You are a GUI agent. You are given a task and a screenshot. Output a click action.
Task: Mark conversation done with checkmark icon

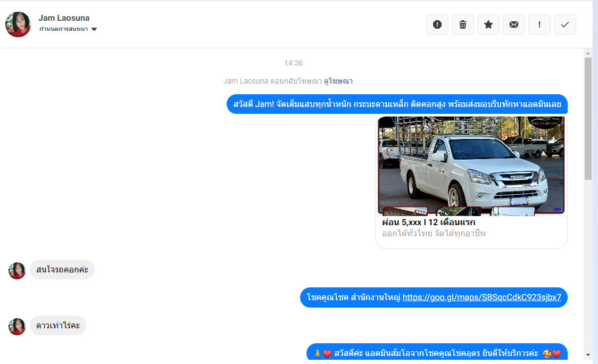pyautogui.click(x=565, y=24)
